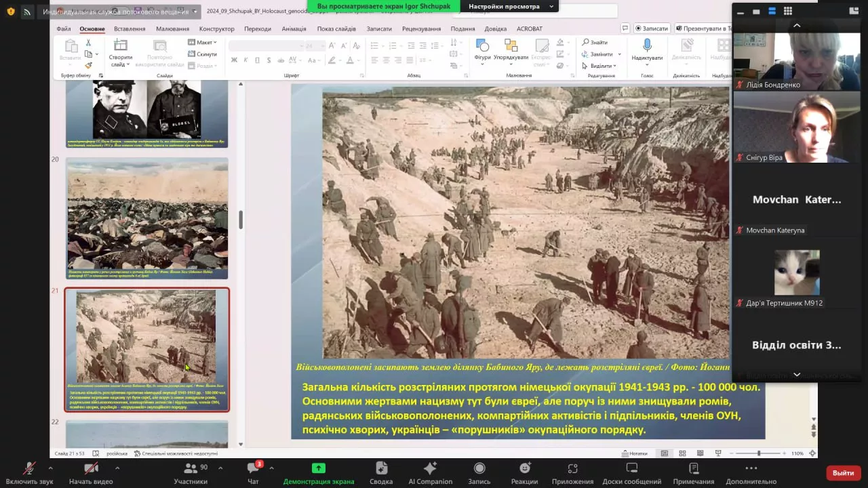
Task: Show Дополнительно more options
Action: (751, 473)
